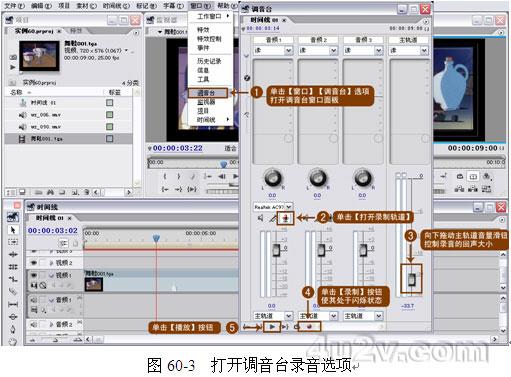Expand the 视频2 track triangle
The width and height of the screenshot is (511, 377).
click(52, 263)
